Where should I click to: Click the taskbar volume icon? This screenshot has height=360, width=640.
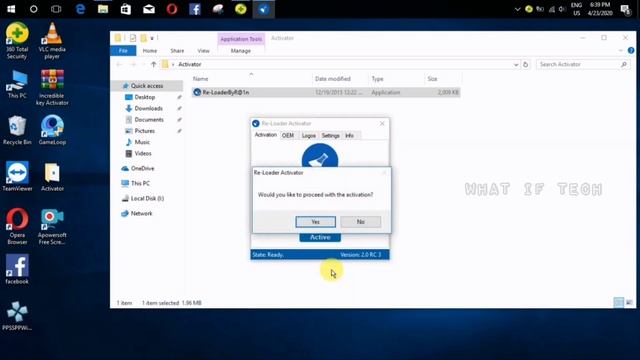(x=562, y=9)
